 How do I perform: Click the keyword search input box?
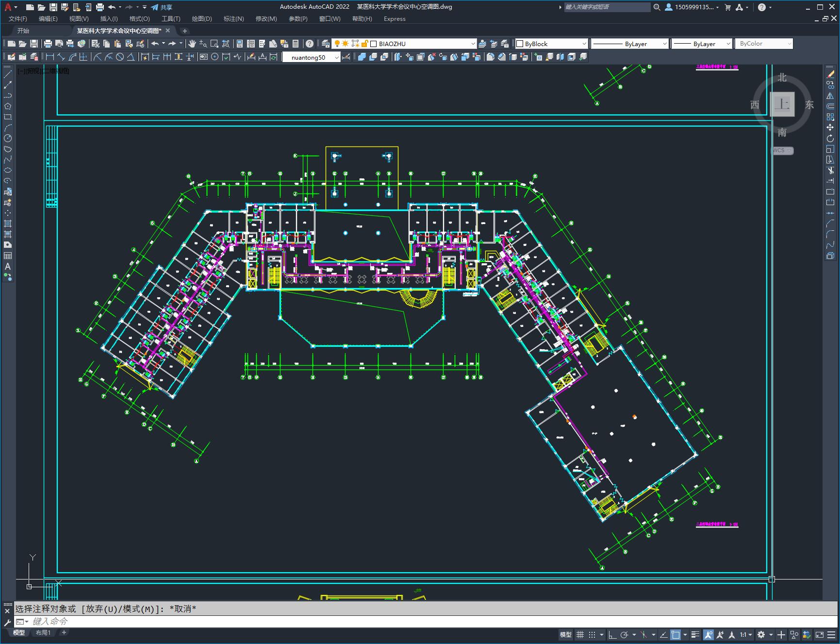[607, 7]
